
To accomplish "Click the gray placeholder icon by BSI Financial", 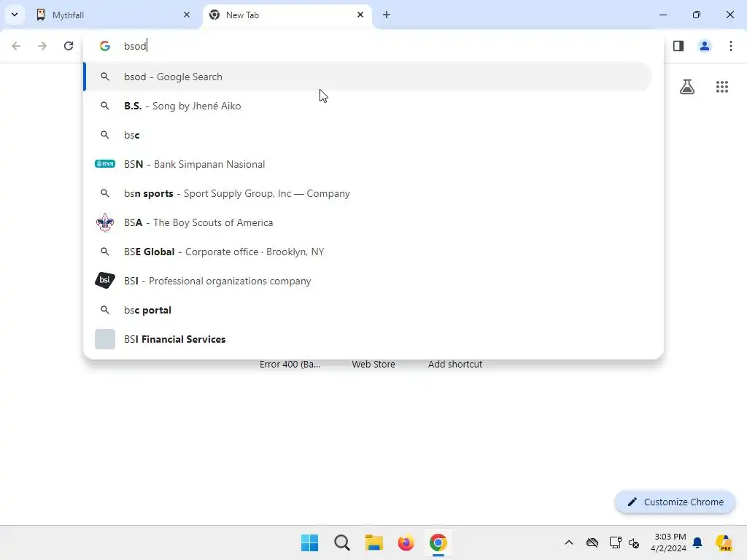I will click(105, 339).
